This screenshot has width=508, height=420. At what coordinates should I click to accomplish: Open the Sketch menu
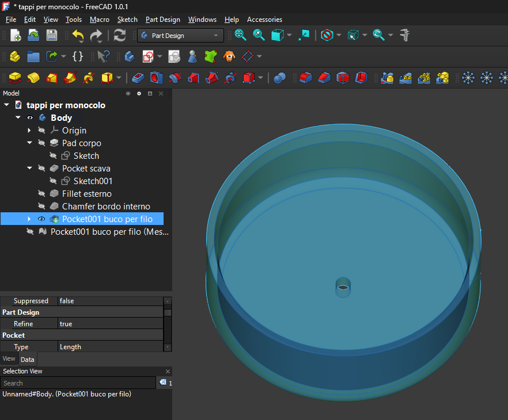coord(127,20)
